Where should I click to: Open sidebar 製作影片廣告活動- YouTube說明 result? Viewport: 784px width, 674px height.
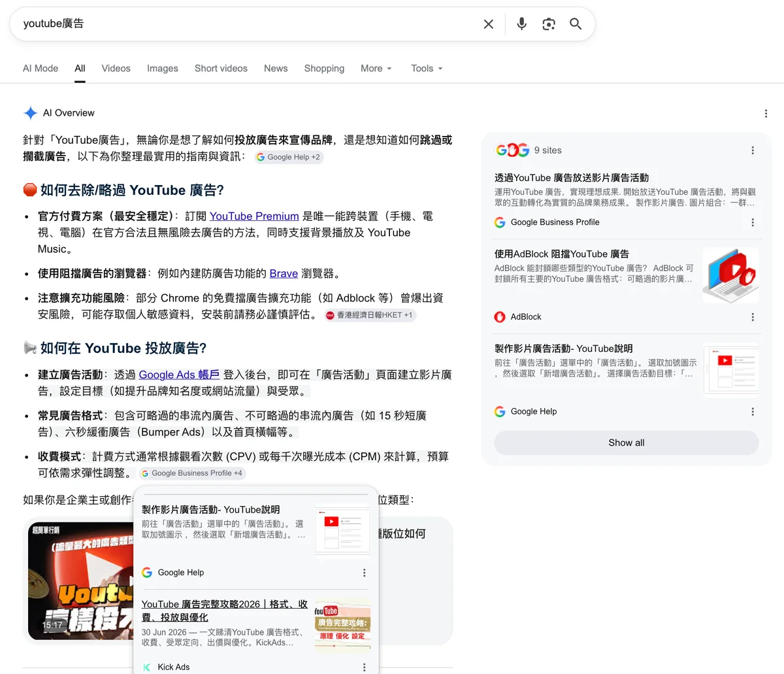pyautogui.click(x=564, y=349)
